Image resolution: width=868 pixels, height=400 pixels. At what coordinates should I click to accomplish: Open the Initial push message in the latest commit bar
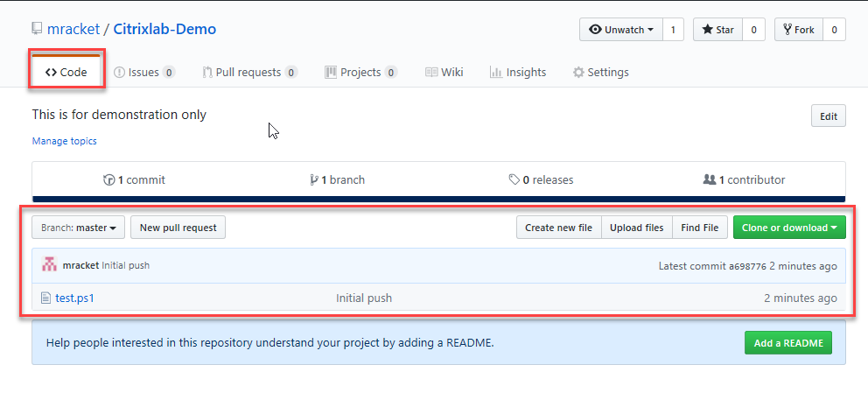[x=126, y=265]
